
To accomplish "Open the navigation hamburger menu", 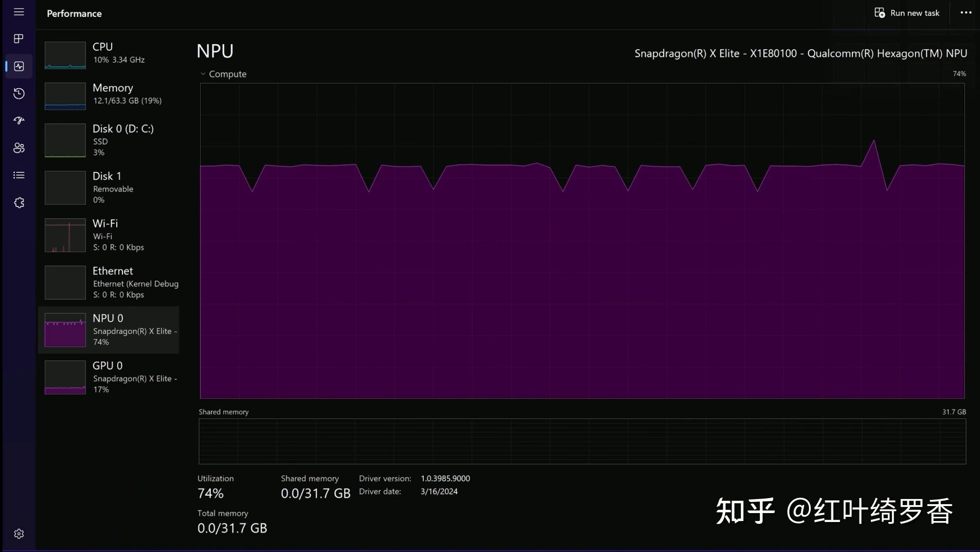I will coord(19,12).
